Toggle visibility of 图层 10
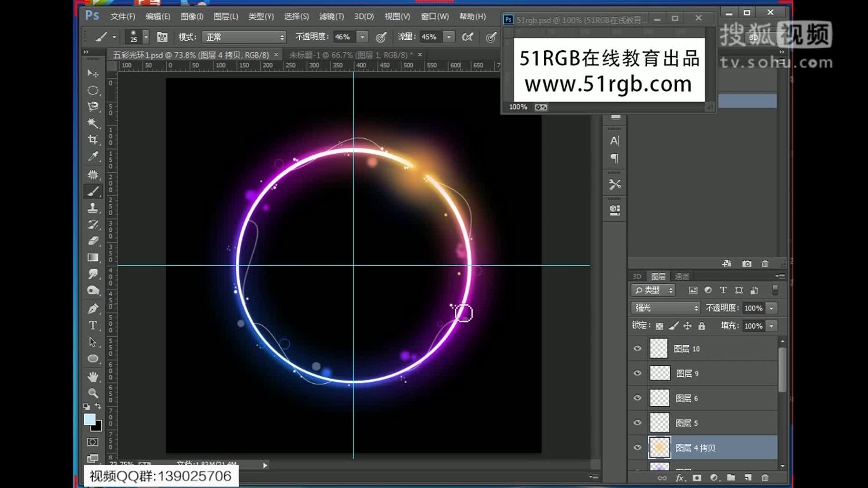Screen dimensions: 868x488 point(637,348)
